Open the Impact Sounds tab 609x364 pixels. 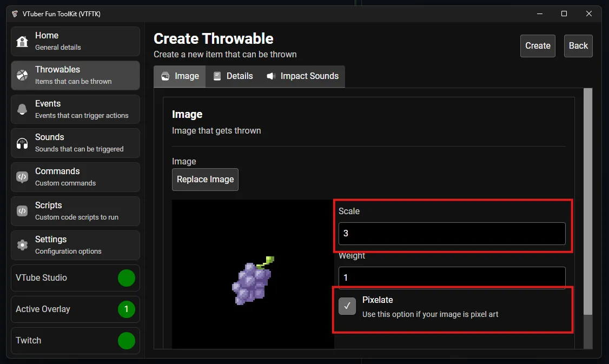pyautogui.click(x=303, y=76)
